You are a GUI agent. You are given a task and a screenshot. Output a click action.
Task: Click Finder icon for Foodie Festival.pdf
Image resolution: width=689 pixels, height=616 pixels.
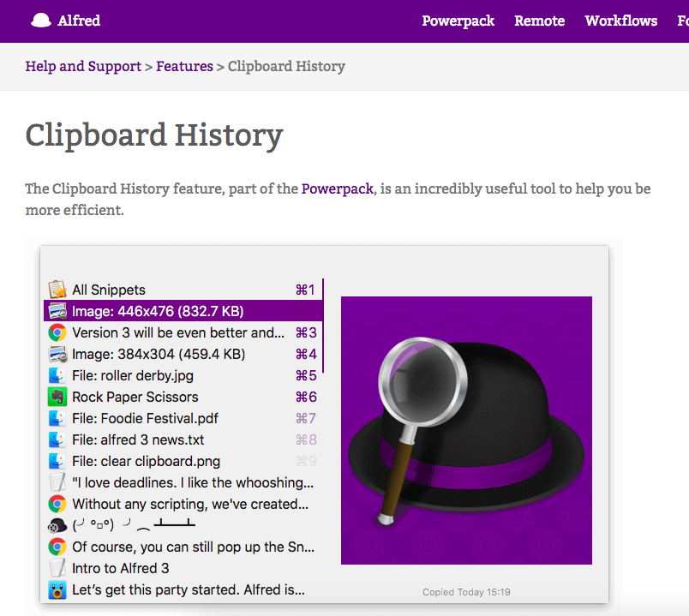point(57,418)
